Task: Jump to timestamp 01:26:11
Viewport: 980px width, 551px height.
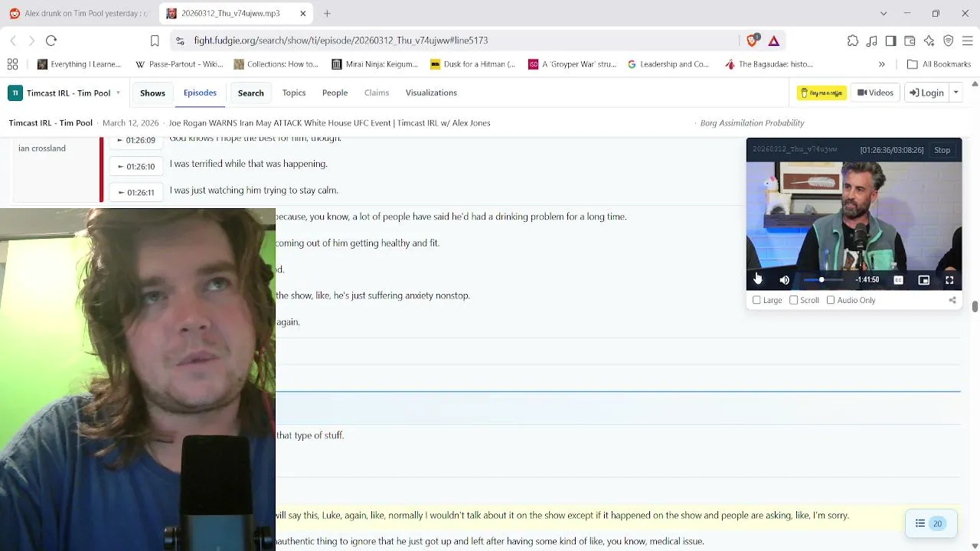Action: pos(136,192)
